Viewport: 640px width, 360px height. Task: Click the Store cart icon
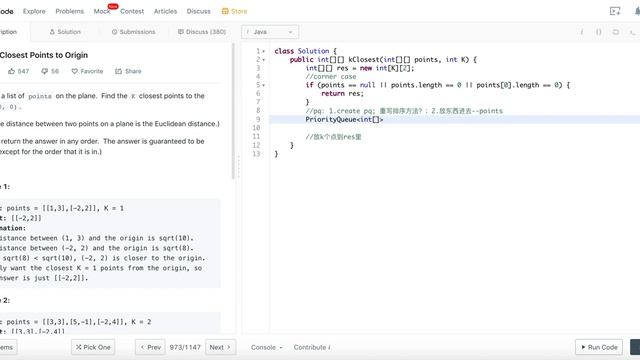pos(225,11)
